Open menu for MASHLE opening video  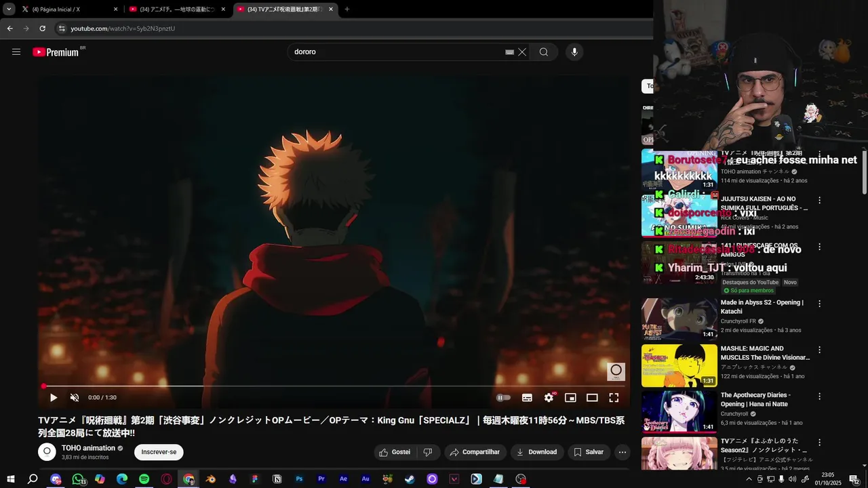point(820,350)
